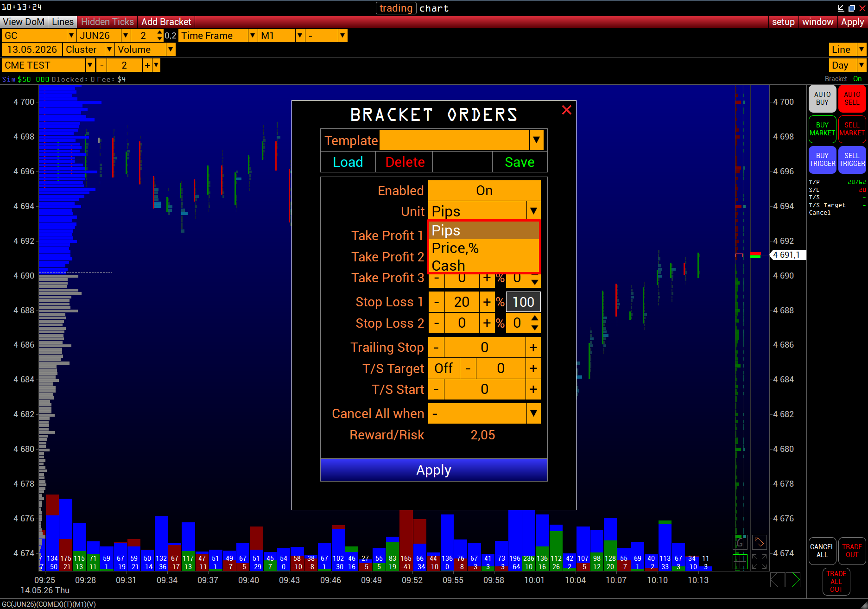868x609 pixels.
Task: Collapse the Unit dropdown arrow
Action: click(533, 211)
